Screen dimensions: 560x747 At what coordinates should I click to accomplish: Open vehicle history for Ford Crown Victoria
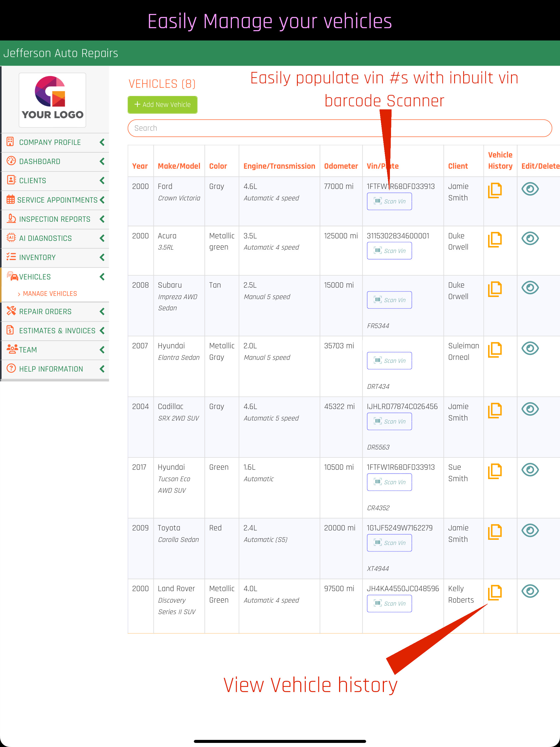(495, 190)
